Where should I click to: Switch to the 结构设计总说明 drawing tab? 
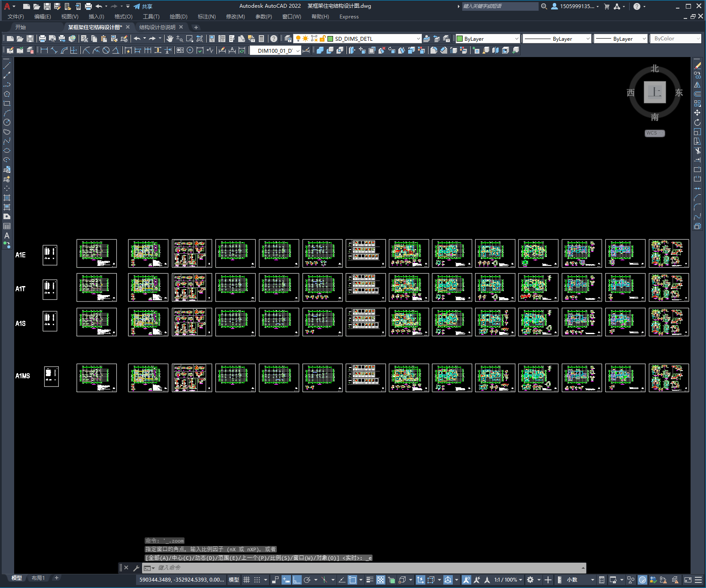click(x=158, y=27)
